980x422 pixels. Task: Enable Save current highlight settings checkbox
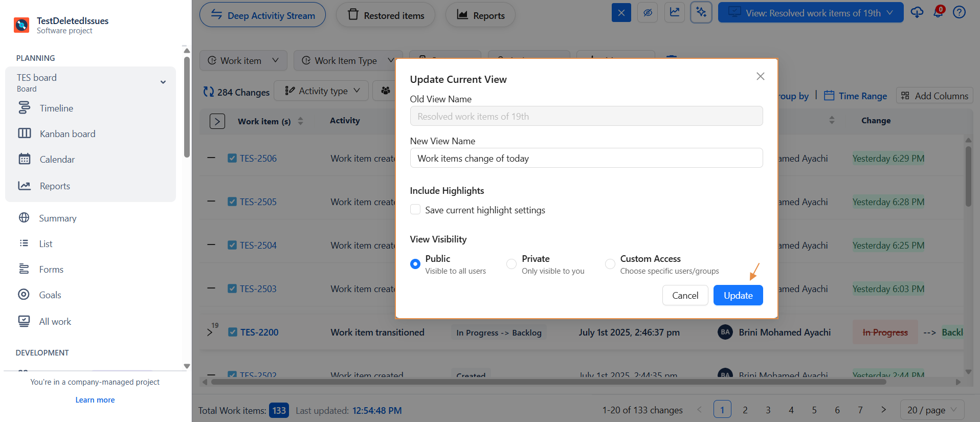pyautogui.click(x=415, y=210)
